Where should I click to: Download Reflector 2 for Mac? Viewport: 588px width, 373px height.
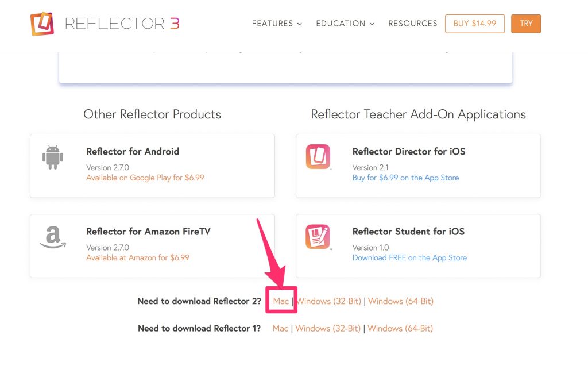pos(281,301)
